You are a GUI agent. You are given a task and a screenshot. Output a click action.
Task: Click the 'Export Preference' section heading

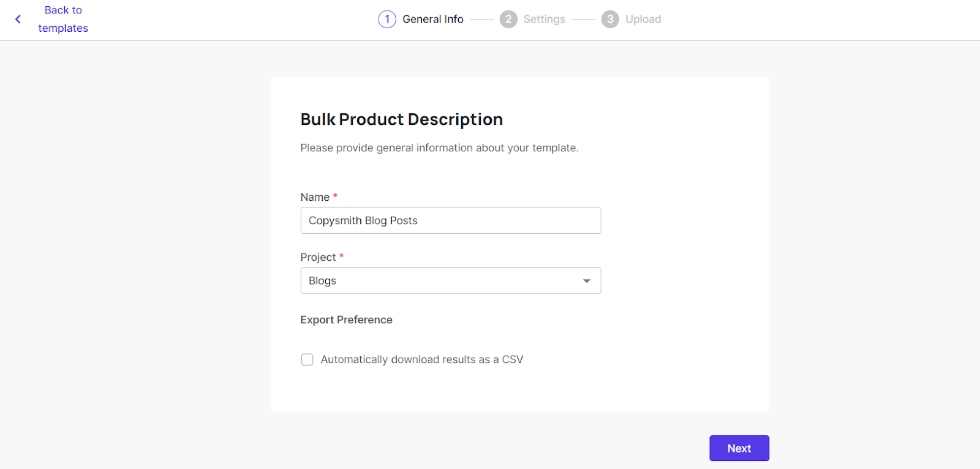(x=346, y=320)
